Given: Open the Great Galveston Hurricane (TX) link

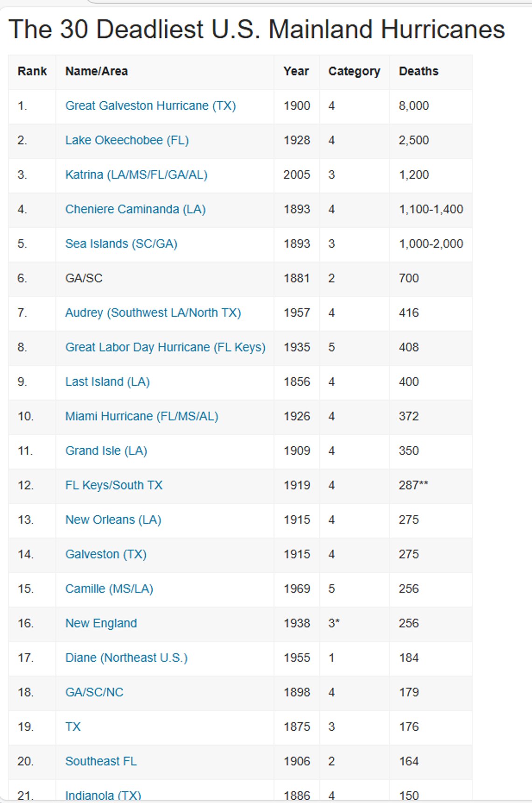Looking at the screenshot, I should pyautogui.click(x=150, y=106).
